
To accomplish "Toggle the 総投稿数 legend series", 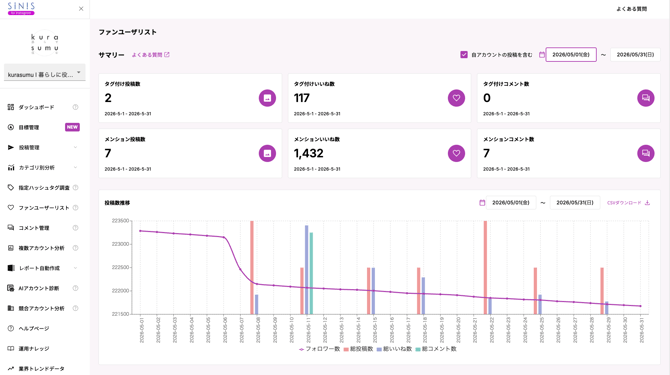I will (x=358, y=349).
